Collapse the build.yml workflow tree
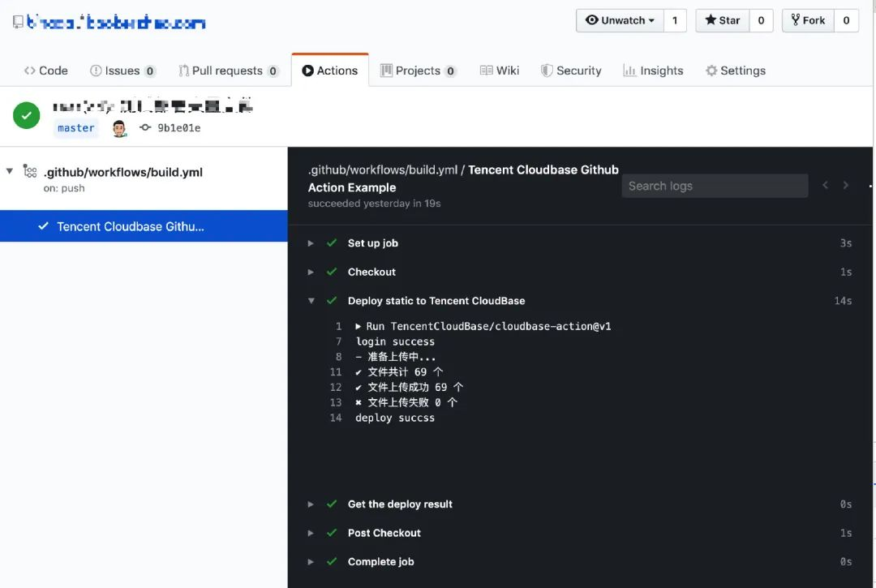The height and width of the screenshot is (588, 876). tap(10, 171)
